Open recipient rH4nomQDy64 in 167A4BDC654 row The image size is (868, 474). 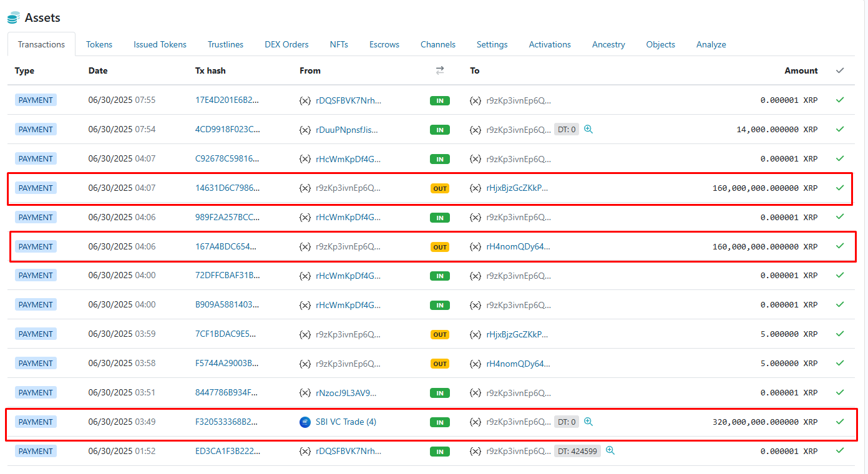coord(519,246)
